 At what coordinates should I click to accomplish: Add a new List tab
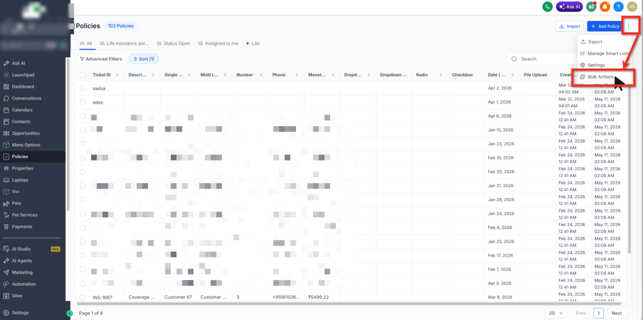tap(253, 43)
